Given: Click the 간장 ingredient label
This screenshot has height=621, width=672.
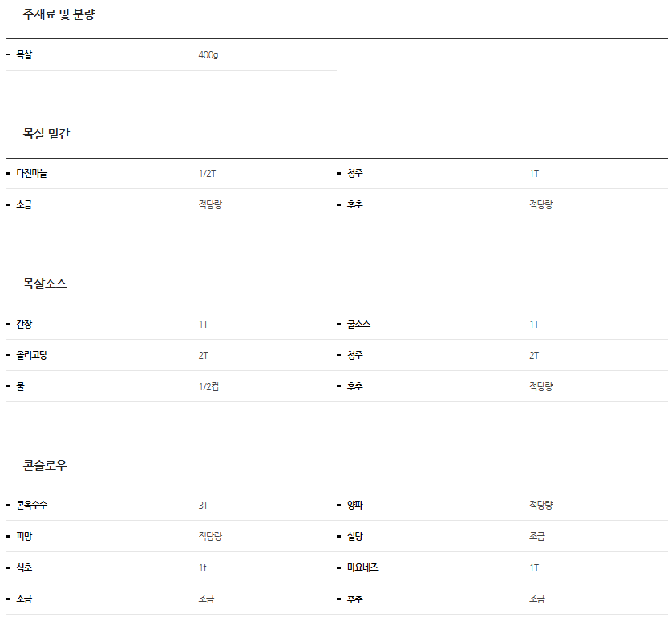Looking at the screenshot, I should 24,325.
